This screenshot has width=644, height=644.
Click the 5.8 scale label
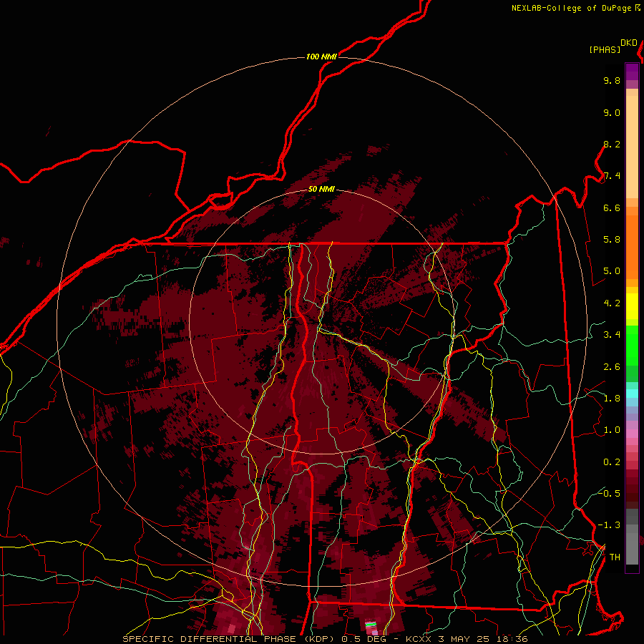612,240
